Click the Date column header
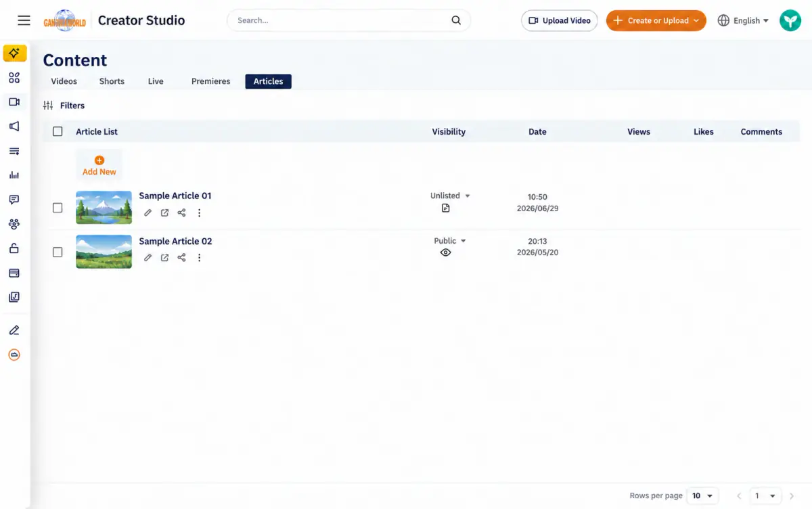812x509 pixels. click(537, 132)
